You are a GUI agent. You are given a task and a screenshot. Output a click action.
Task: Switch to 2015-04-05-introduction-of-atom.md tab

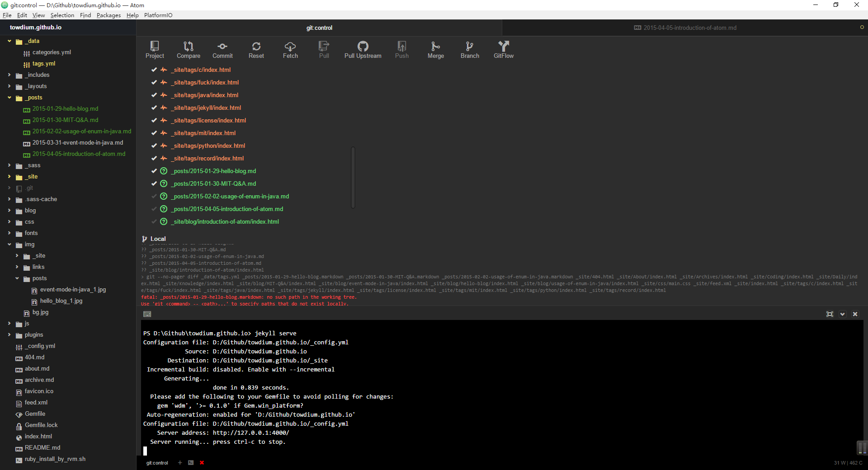[685, 28]
